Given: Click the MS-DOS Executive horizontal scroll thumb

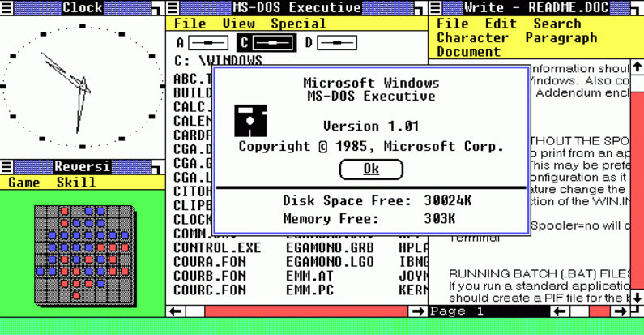Looking at the screenshot, I should pos(195,311).
